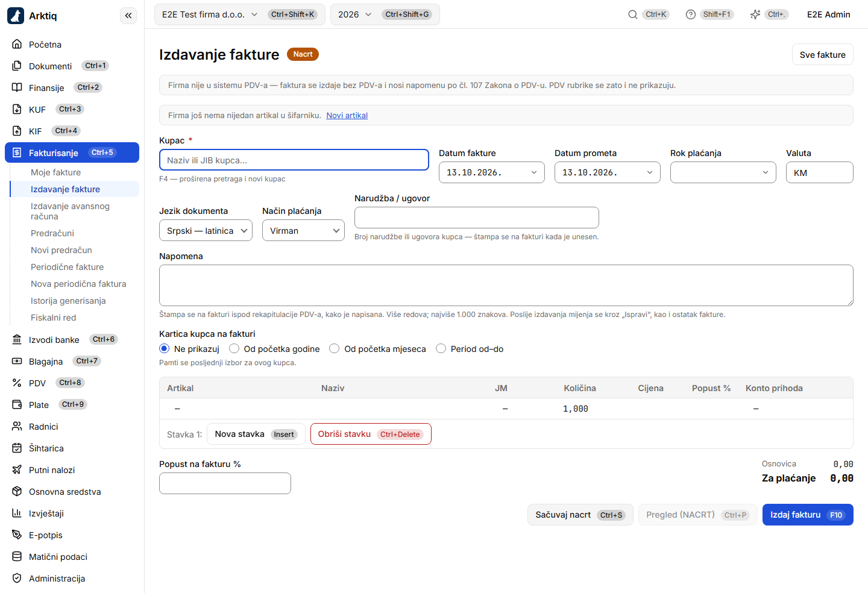The image size is (868, 593).
Task: Click the Napomena text area
Action: (x=506, y=285)
